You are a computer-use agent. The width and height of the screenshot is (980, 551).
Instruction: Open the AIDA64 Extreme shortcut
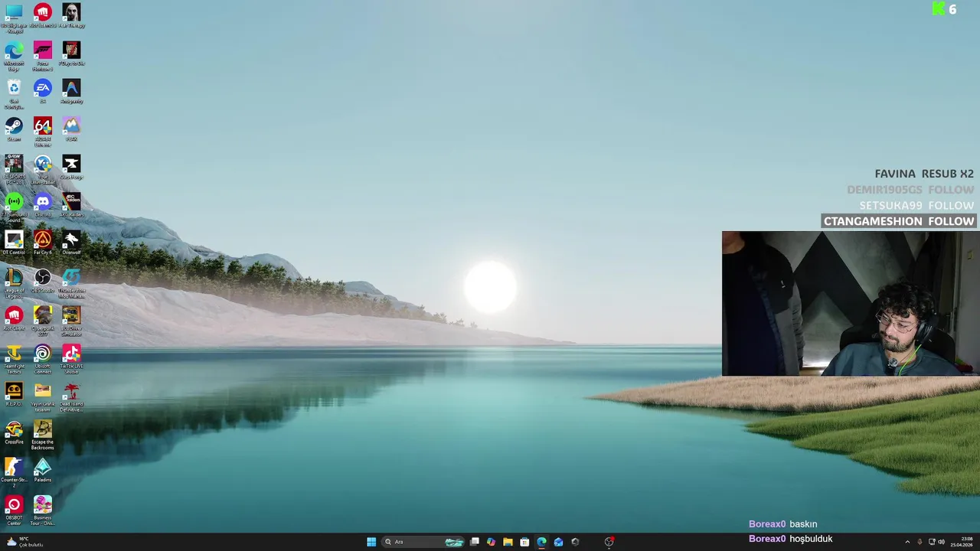pyautogui.click(x=43, y=131)
